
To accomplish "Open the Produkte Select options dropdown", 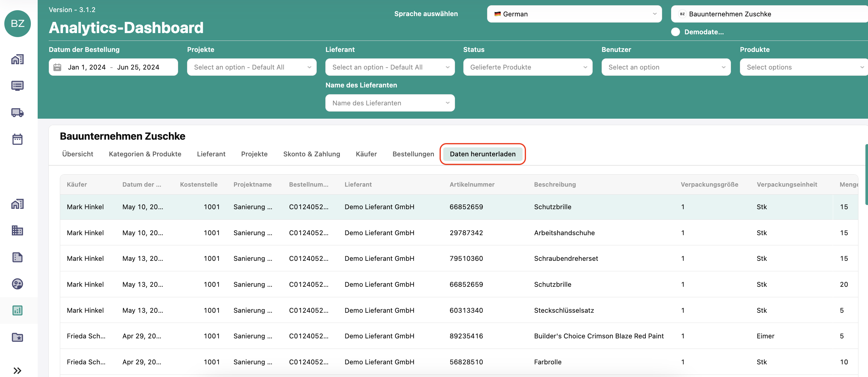I will tap(804, 67).
